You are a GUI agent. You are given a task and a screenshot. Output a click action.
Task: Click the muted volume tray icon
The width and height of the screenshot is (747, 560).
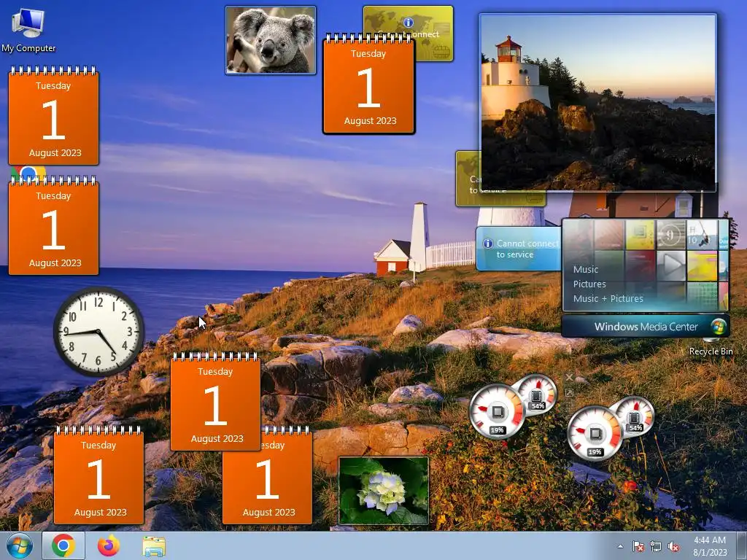point(673,546)
